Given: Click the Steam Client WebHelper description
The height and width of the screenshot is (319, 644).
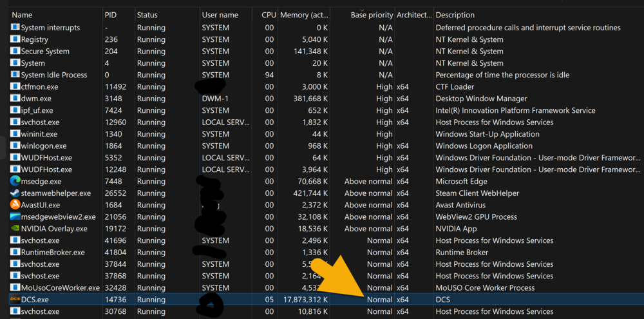Looking at the screenshot, I should [x=477, y=193].
